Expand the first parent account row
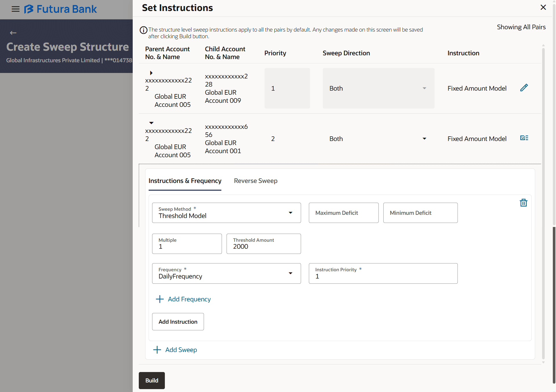The width and height of the screenshot is (556, 392). coord(151,73)
